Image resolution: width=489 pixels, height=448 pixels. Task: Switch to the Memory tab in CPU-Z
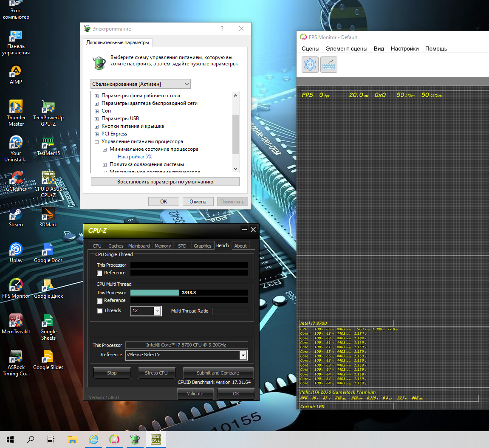coord(163,246)
